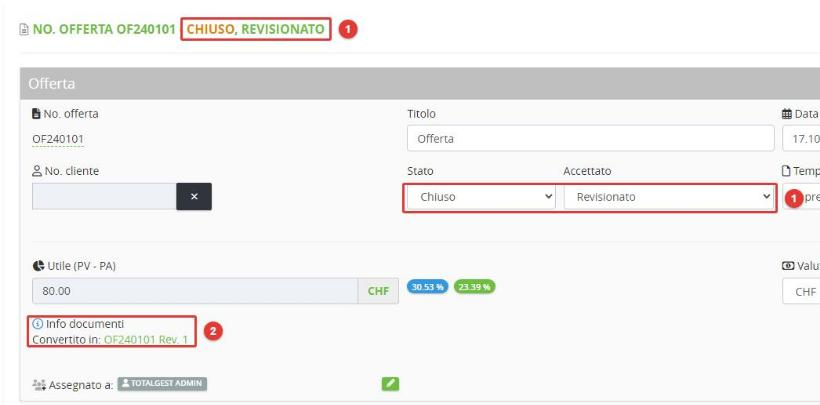The image size is (820, 405).
Task: Click the No. cliente input field
Action: pos(104,196)
